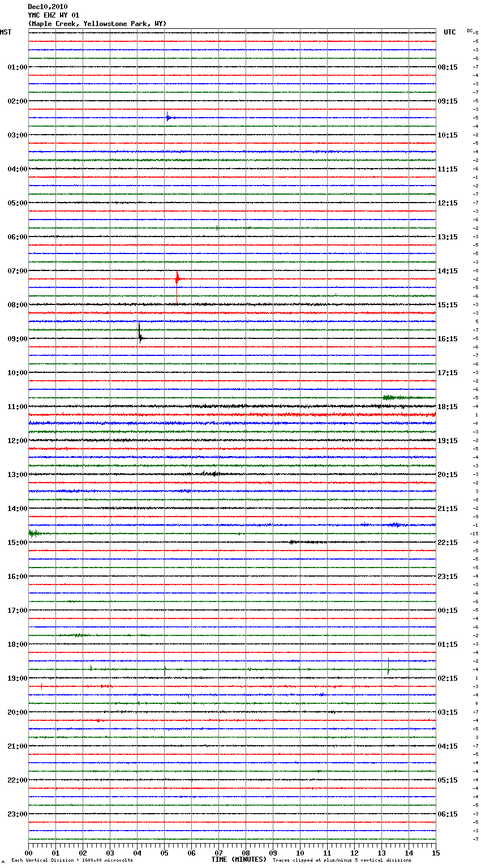Viewport: 481px width, 868px height.
Task: Select the 17:00 MST time label
Action: [x=18, y=611]
